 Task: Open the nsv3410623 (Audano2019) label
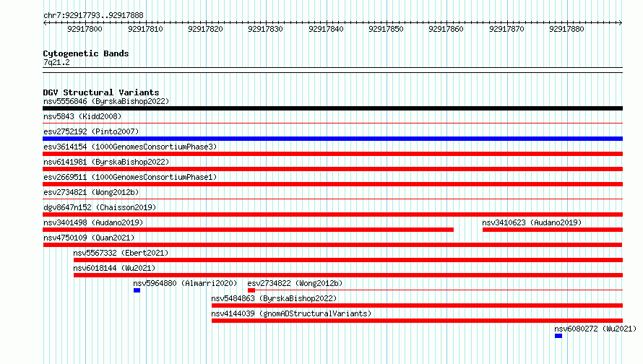coord(532,222)
